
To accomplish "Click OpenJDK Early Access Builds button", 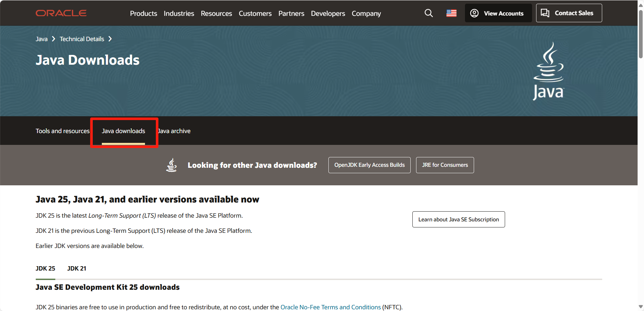I will (370, 165).
